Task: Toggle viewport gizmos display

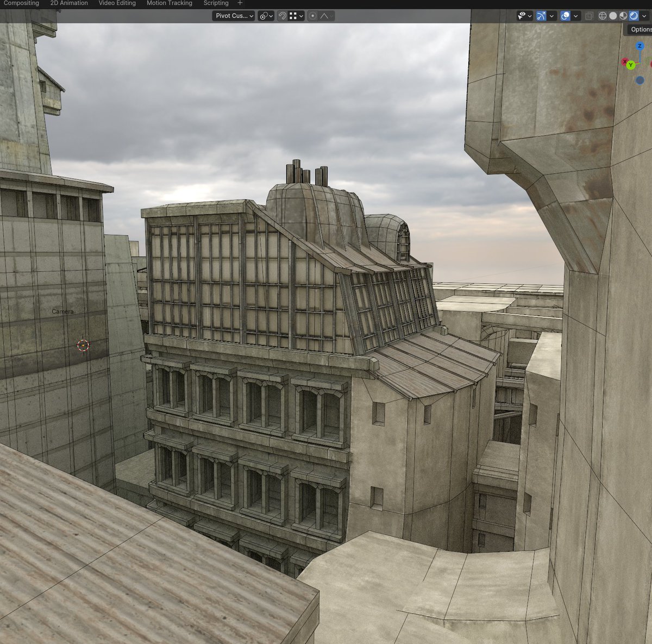Action: pos(541,16)
